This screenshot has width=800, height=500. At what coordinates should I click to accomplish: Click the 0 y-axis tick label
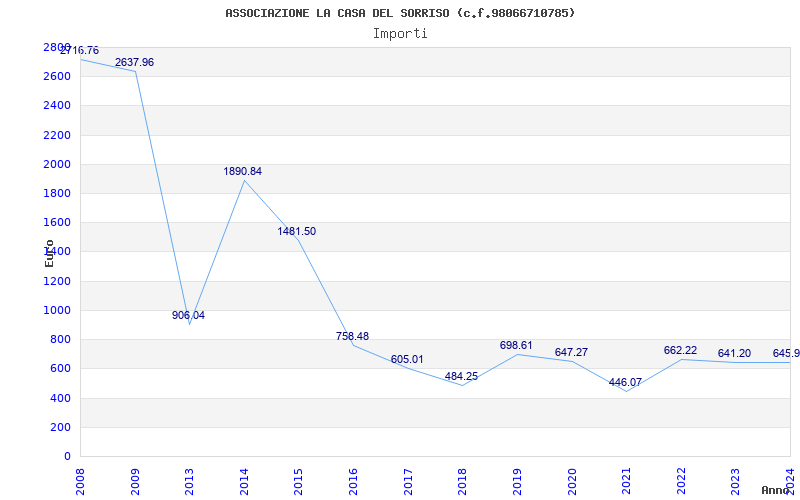[x=67, y=456]
